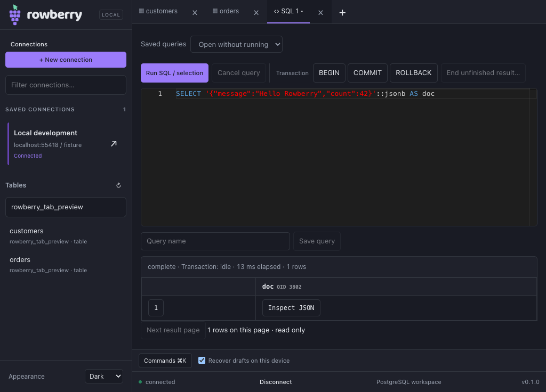Click the COMMIT transaction button
Viewport: 546px width, 392px height.
[x=367, y=72]
